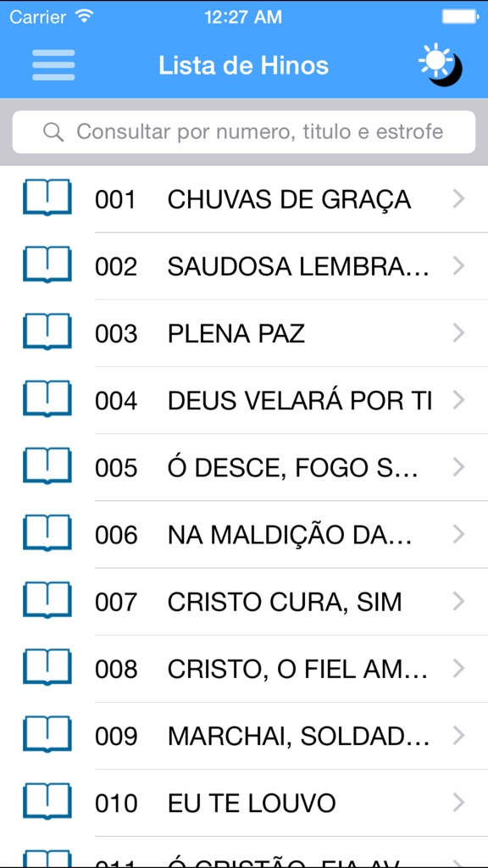This screenshot has height=868, width=488.
Task: Click the search input field
Action: (x=244, y=132)
